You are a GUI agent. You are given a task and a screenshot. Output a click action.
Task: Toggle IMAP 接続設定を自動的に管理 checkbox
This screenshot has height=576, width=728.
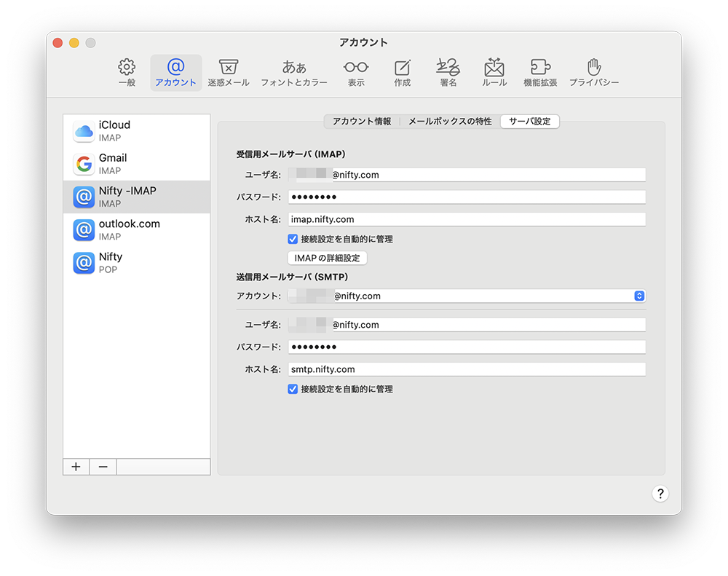point(293,239)
